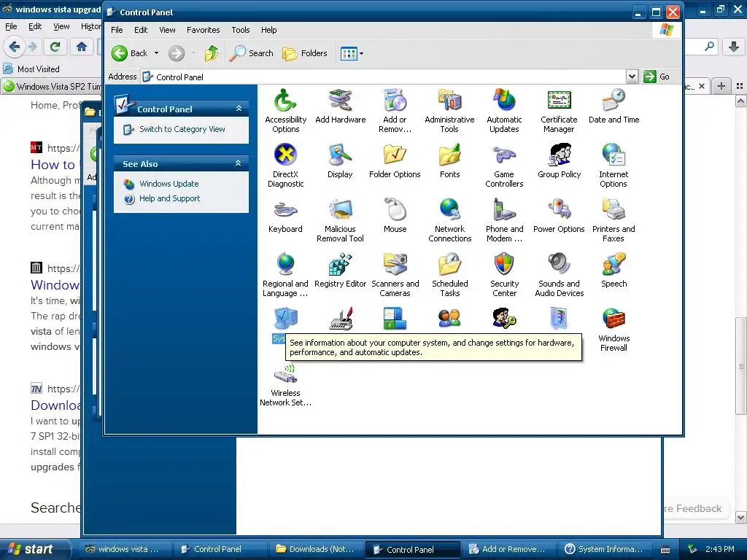Open Back button history dropdown arrow
Viewport: 747px width, 560px height.
[x=156, y=53]
